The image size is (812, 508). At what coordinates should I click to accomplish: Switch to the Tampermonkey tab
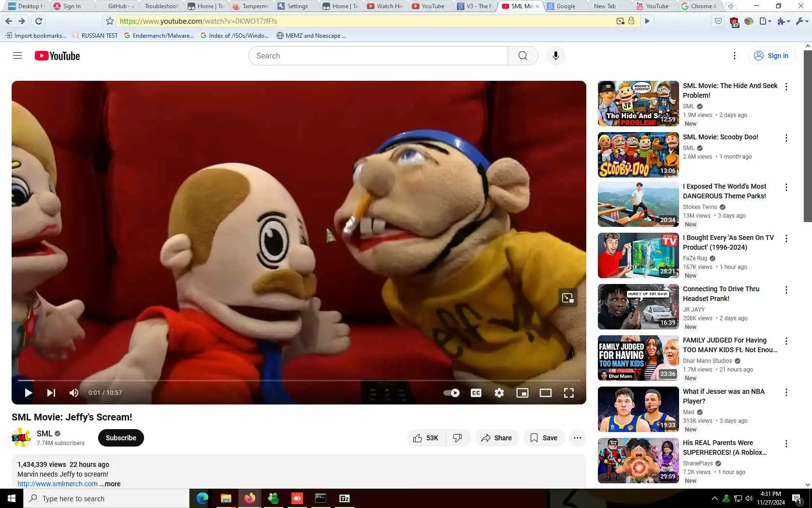tap(251, 6)
